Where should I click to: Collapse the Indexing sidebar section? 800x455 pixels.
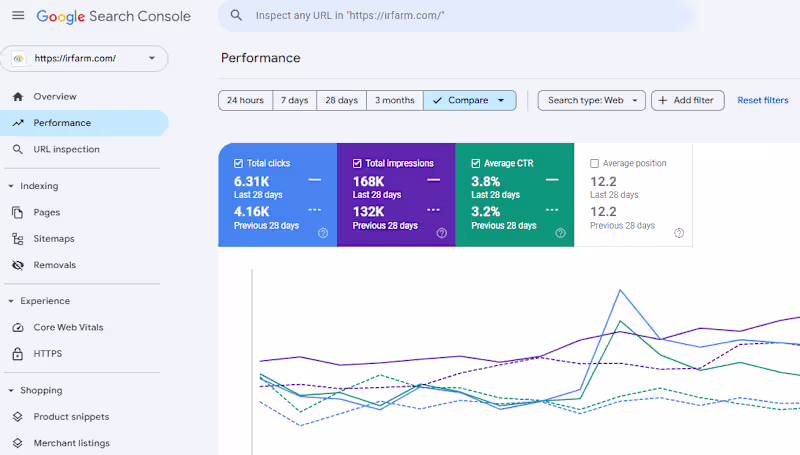pyautogui.click(x=11, y=186)
